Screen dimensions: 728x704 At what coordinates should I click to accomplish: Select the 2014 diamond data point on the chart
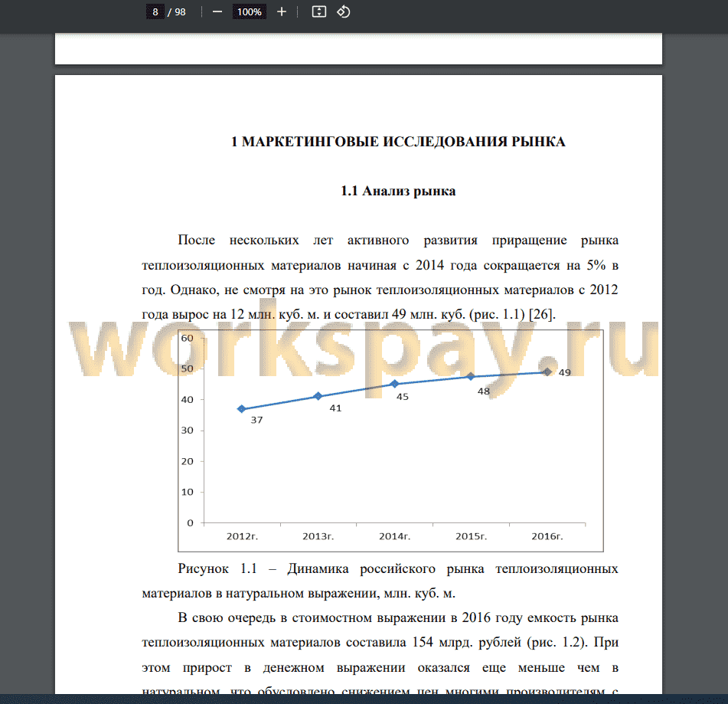[x=395, y=384]
